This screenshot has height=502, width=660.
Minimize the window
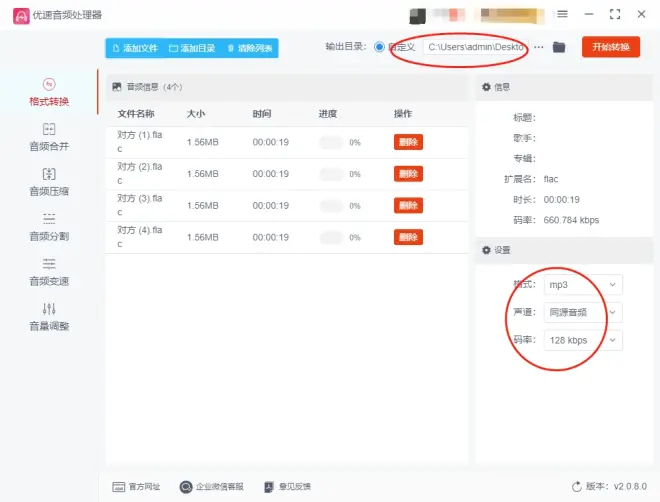tap(589, 14)
